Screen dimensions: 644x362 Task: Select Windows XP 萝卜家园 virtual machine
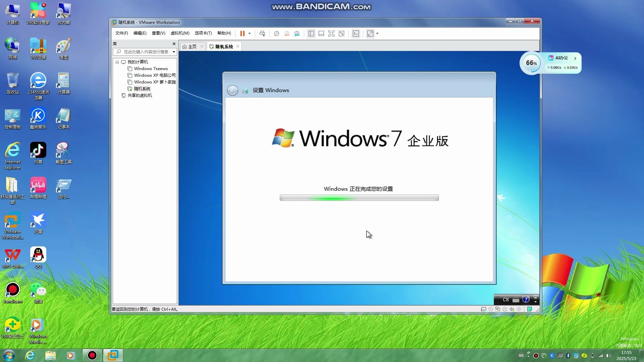[152, 82]
